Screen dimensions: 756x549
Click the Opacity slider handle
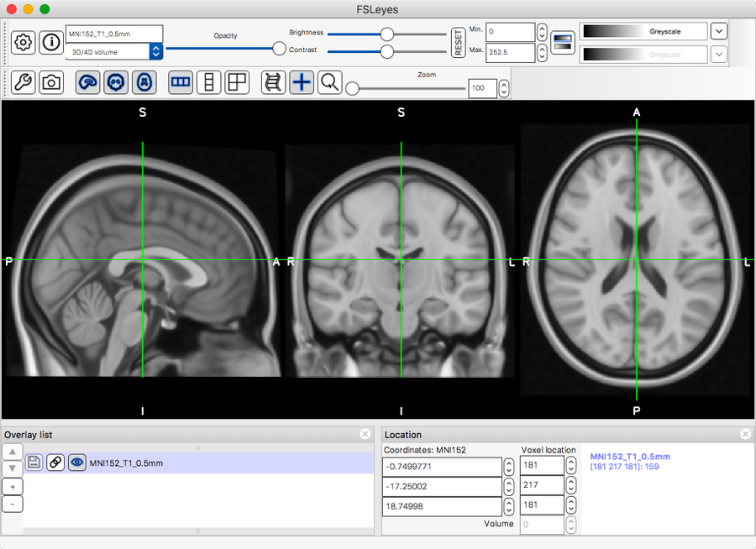click(279, 48)
